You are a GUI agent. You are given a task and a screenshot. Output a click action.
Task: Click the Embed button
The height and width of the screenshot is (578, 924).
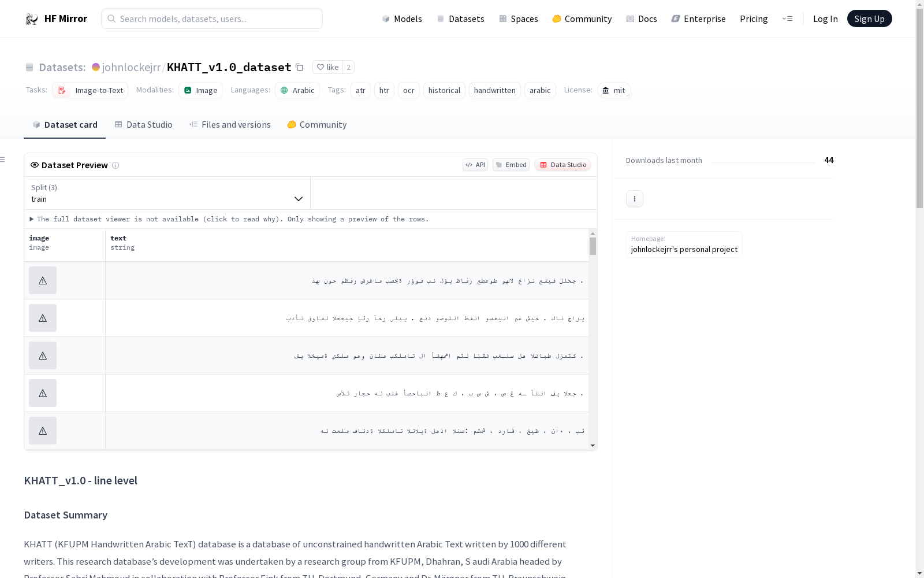[511, 165]
